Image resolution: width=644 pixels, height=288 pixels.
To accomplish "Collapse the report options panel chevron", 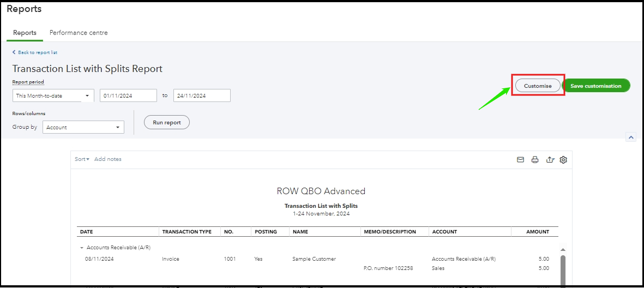I will point(631,137).
